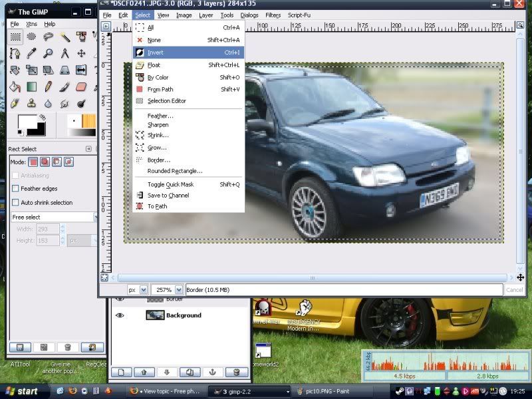This screenshot has width=532, height=399.
Task: Click the duplicate layer button
Action: pyautogui.click(x=190, y=372)
